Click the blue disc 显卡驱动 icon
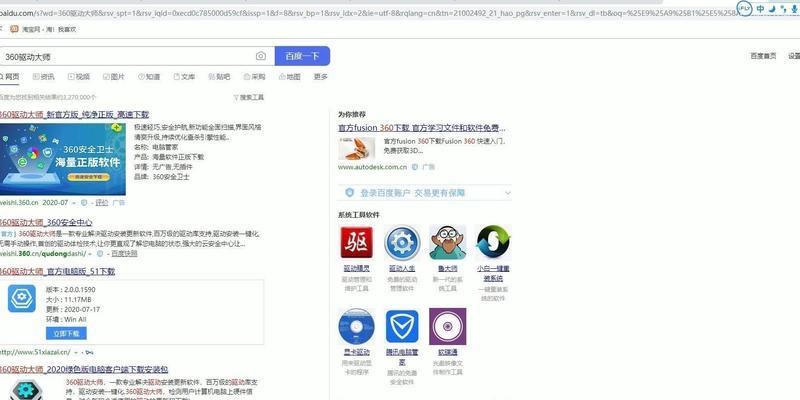The height and width of the screenshot is (400, 800). [x=356, y=327]
